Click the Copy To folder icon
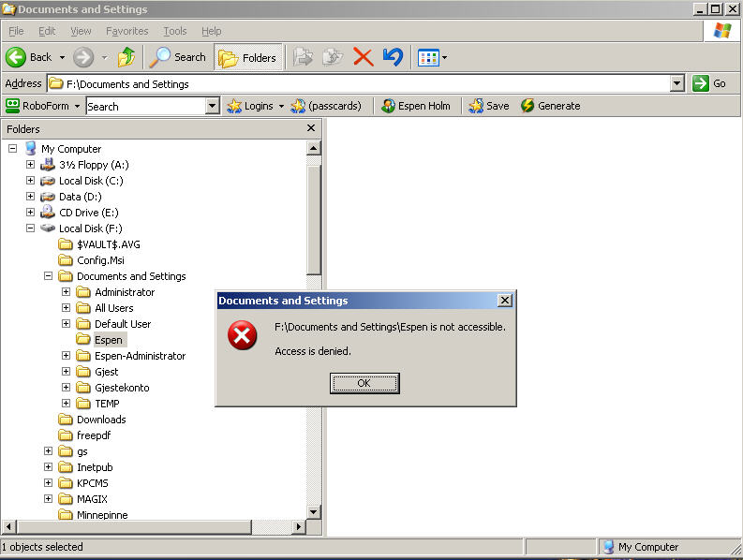Screen dimensions: 743x560 pyautogui.click(x=333, y=57)
